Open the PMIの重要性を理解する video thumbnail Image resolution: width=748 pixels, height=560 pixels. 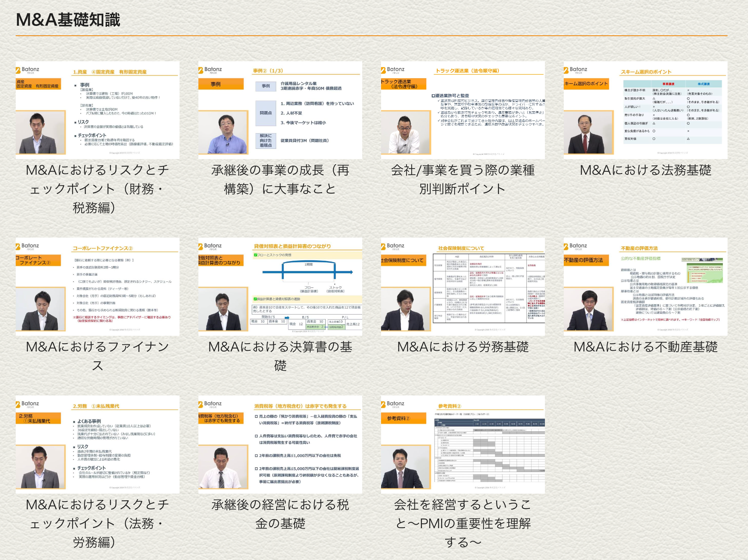coord(463,445)
